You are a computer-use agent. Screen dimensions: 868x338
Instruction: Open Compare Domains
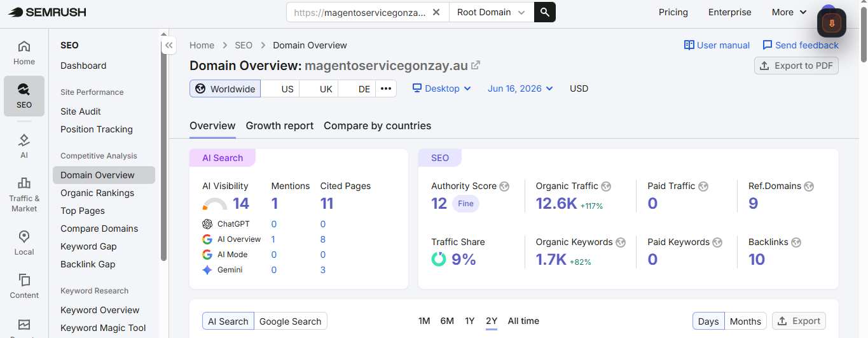pos(99,229)
